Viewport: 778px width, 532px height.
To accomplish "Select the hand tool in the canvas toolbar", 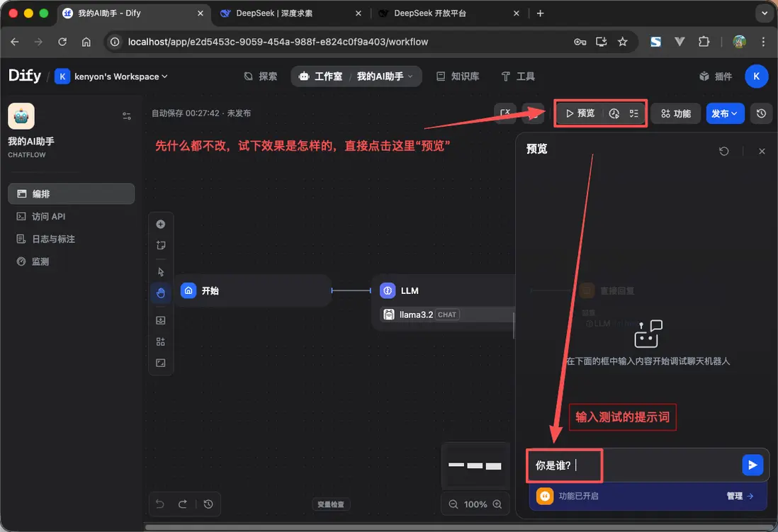I will 161,293.
